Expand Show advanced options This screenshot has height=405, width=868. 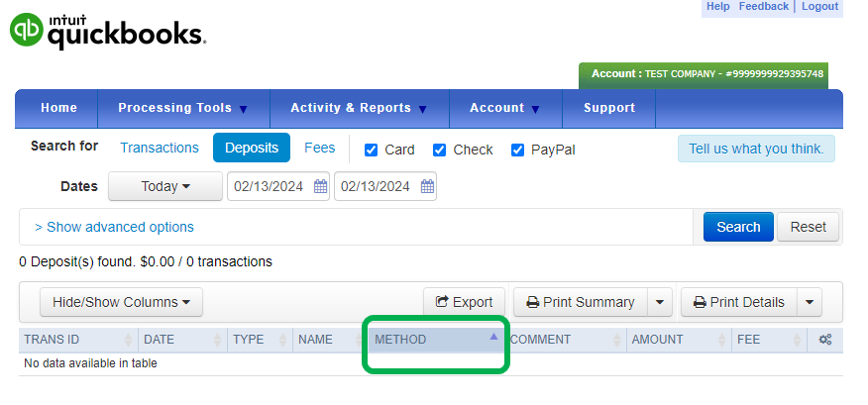coord(114,227)
